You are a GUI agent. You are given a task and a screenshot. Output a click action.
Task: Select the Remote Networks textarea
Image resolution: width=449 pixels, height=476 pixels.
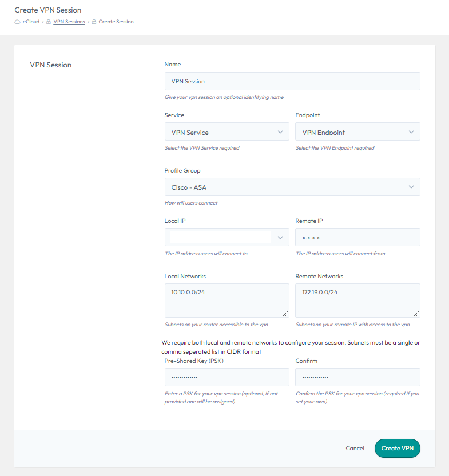pos(357,301)
